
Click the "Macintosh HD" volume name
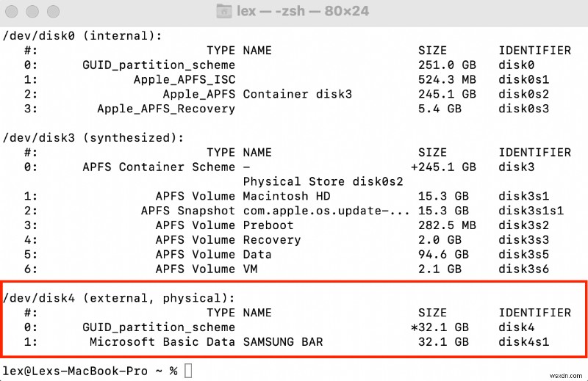coord(287,196)
